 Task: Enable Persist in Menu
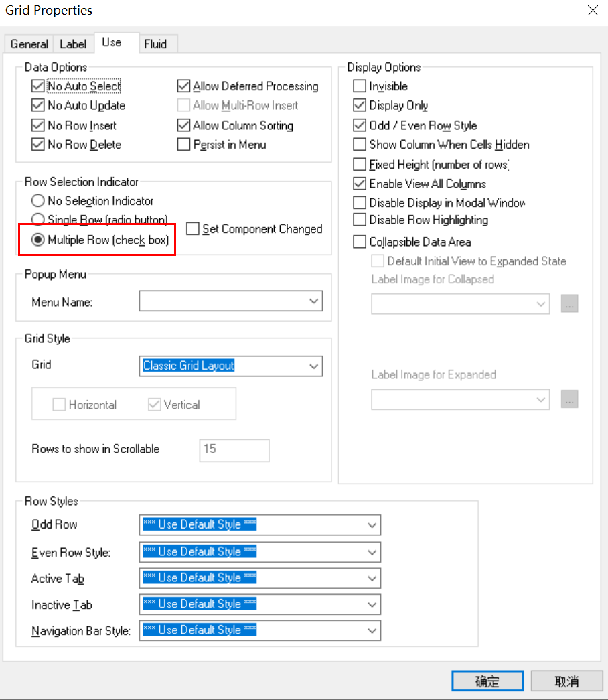click(184, 145)
